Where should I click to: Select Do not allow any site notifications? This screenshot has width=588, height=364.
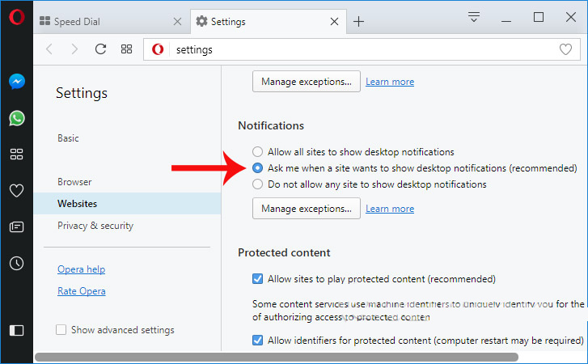coord(257,184)
